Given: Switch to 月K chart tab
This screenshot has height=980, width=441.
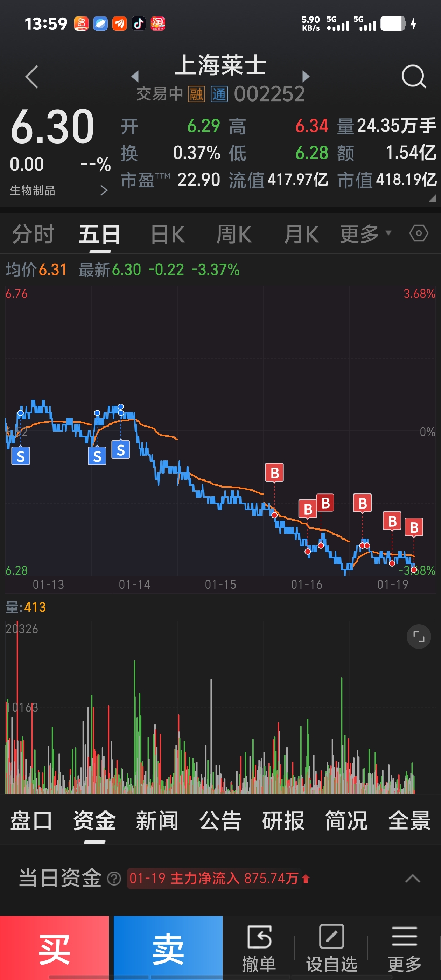Looking at the screenshot, I should click(x=301, y=233).
